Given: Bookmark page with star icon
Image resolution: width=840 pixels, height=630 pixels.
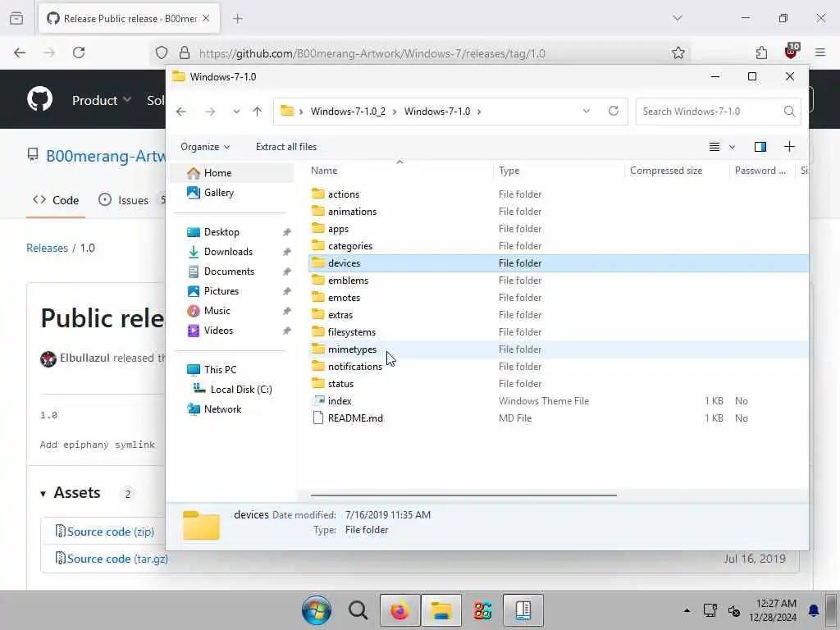Looking at the screenshot, I should 678,52.
